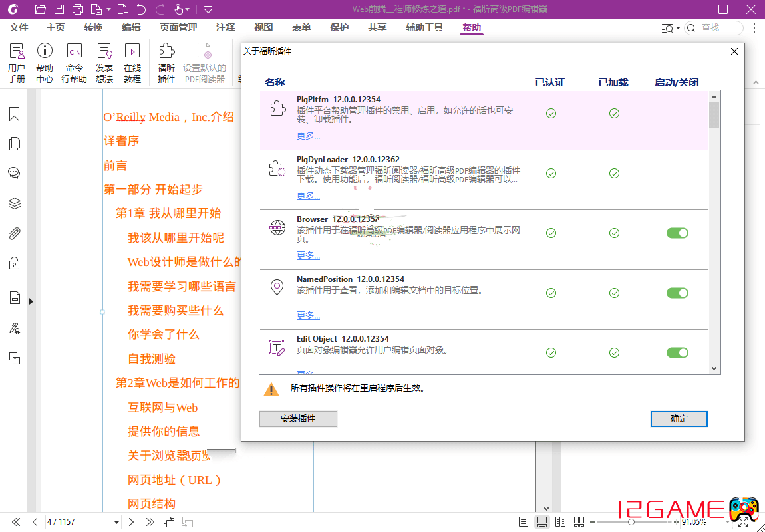Click the zoom slider handle
Screen dimensions: 765x532
[x=631, y=522]
